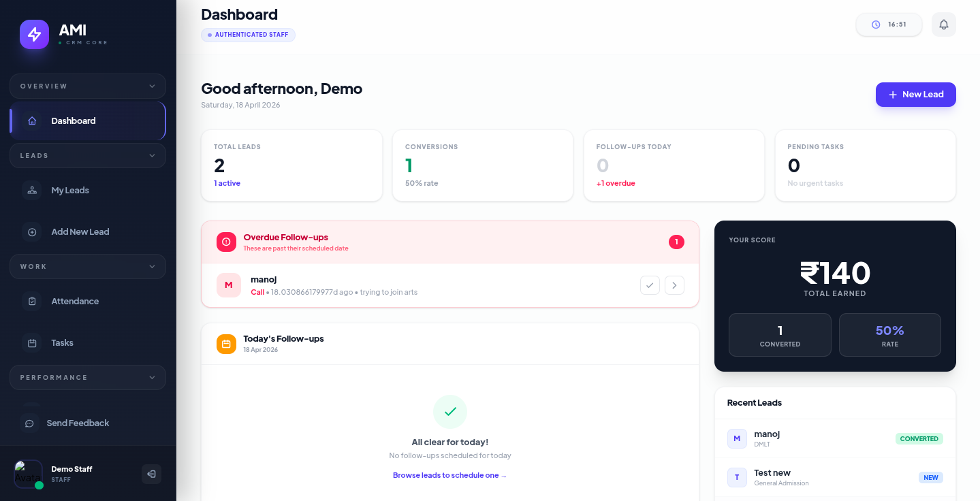Open the Follow-ups Today card

pos(674,165)
